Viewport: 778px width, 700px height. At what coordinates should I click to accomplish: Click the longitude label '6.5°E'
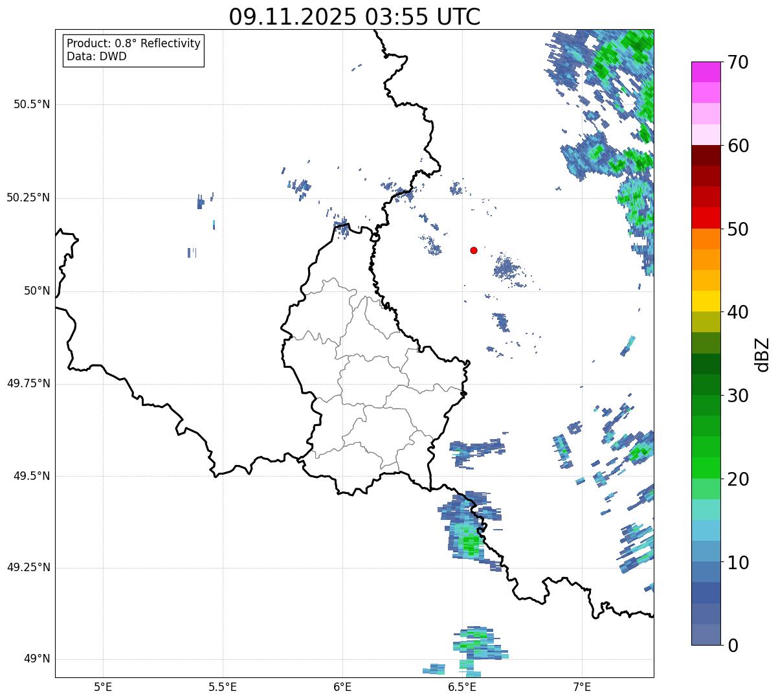462,686
